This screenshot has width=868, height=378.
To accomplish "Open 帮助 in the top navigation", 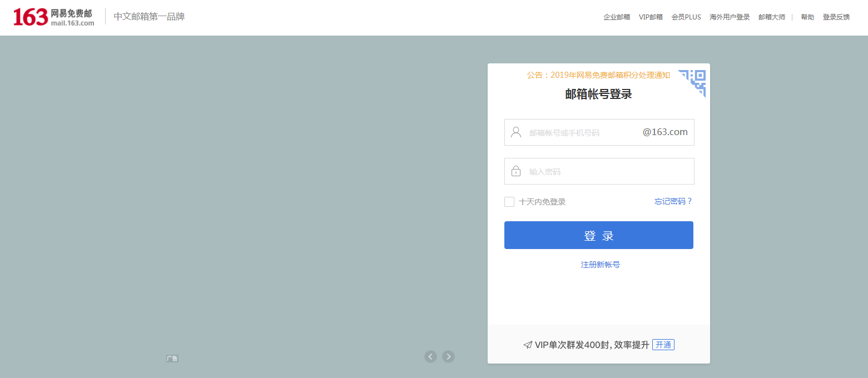I will click(807, 17).
